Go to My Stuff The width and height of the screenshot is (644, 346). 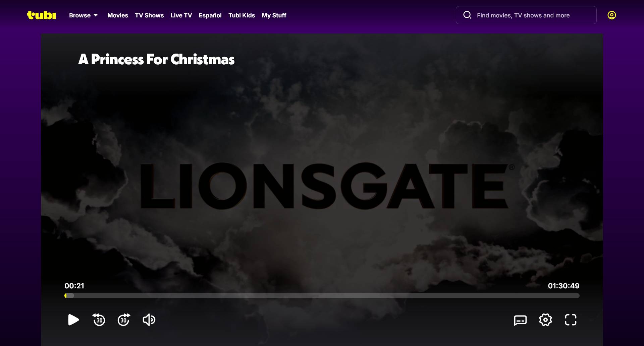click(274, 15)
